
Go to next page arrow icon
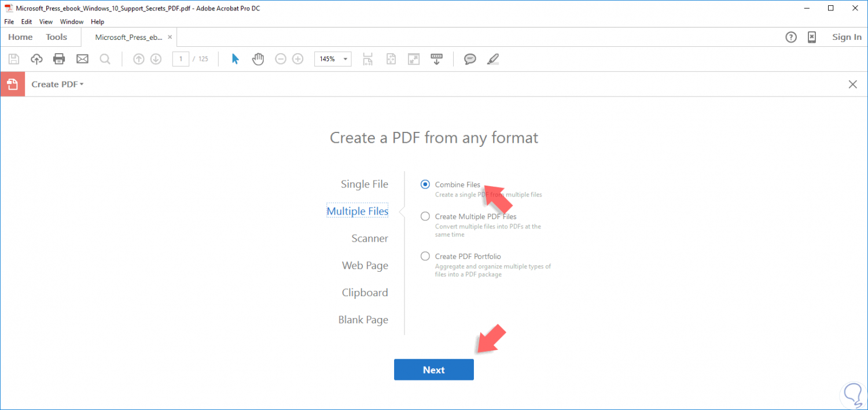[156, 59]
